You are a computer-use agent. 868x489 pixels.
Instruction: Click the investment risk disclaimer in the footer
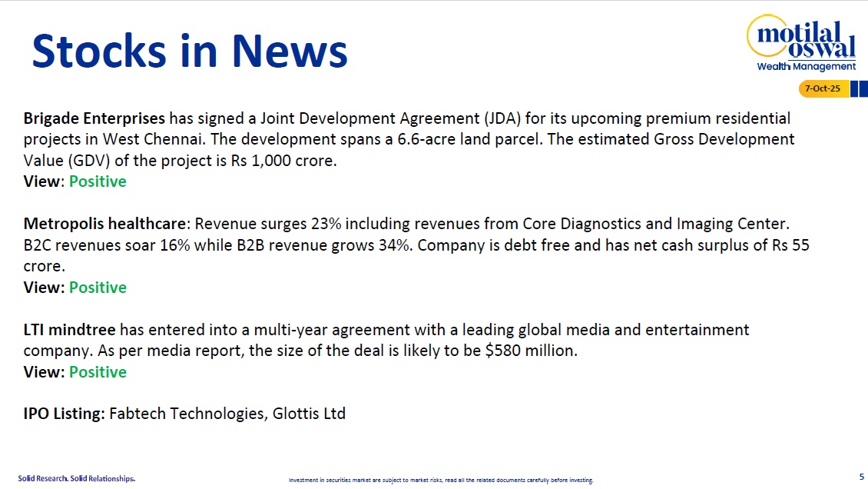point(441,481)
